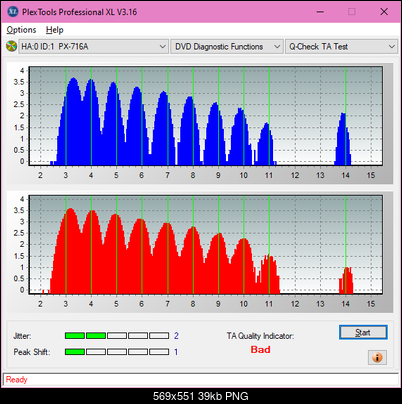Open the Help menu
Image resolution: width=402 pixels, height=404 pixels.
(55, 30)
